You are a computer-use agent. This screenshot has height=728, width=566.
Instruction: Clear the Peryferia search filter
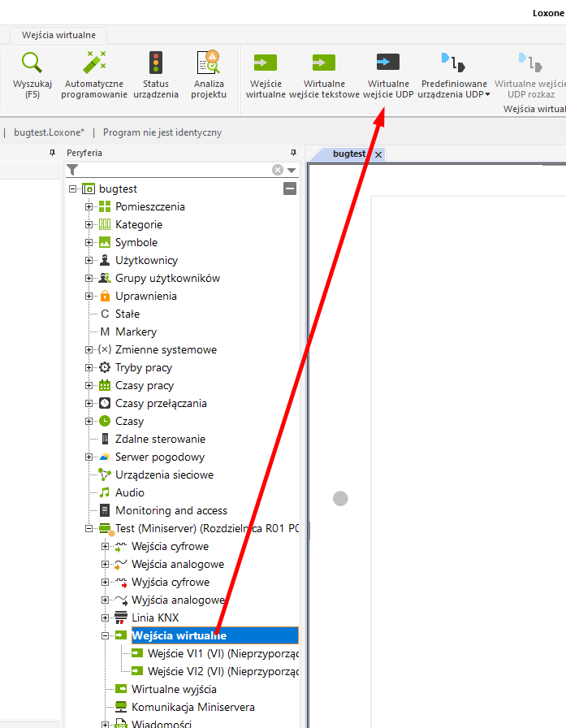278,170
